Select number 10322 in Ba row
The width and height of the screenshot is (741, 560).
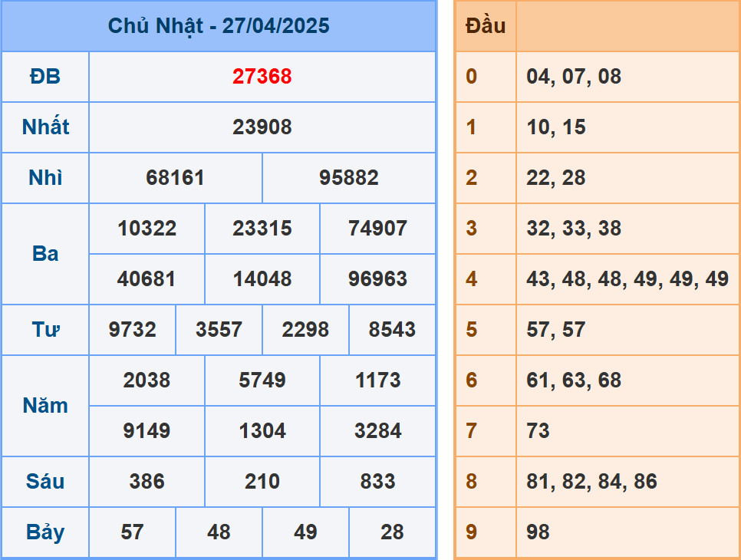(x=147, y=228)
